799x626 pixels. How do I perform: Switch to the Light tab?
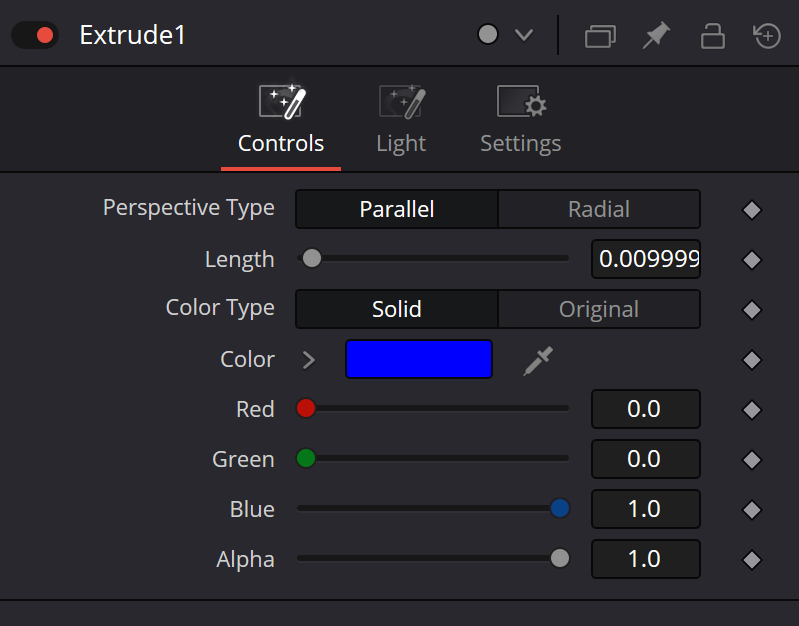click(402, 121)
